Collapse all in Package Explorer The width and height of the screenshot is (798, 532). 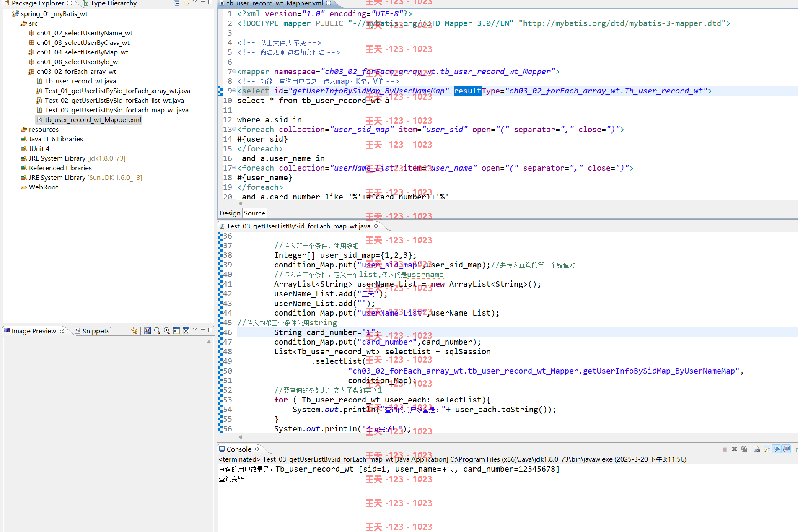click(x=176, y=3)
